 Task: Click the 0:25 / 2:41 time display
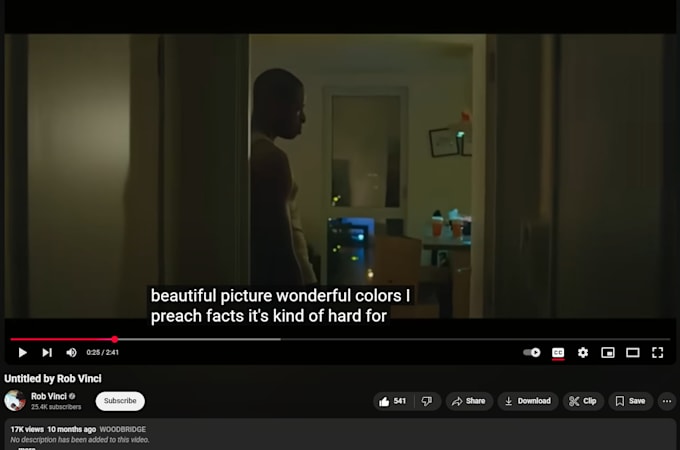pos(102,352)
